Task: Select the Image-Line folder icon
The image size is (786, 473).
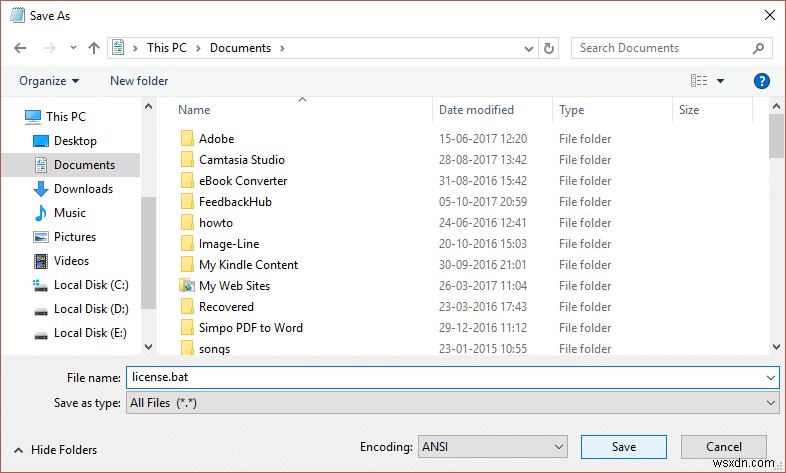Action: click(187, 244)
